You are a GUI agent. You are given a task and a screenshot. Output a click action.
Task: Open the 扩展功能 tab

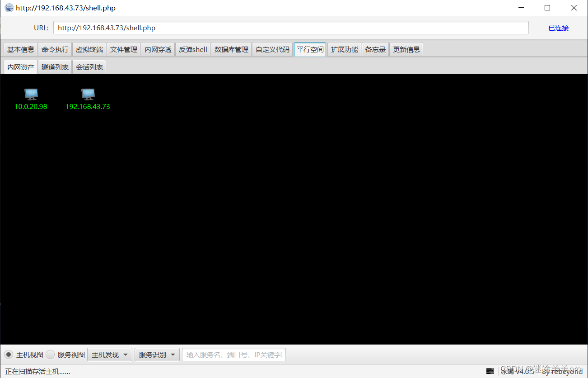point(345,49)
